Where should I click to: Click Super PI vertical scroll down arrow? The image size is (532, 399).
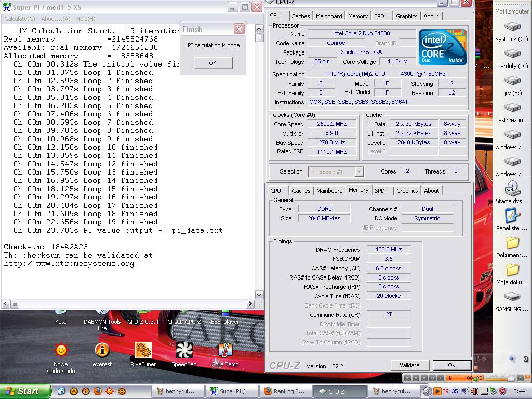click(x=259, y=295)
